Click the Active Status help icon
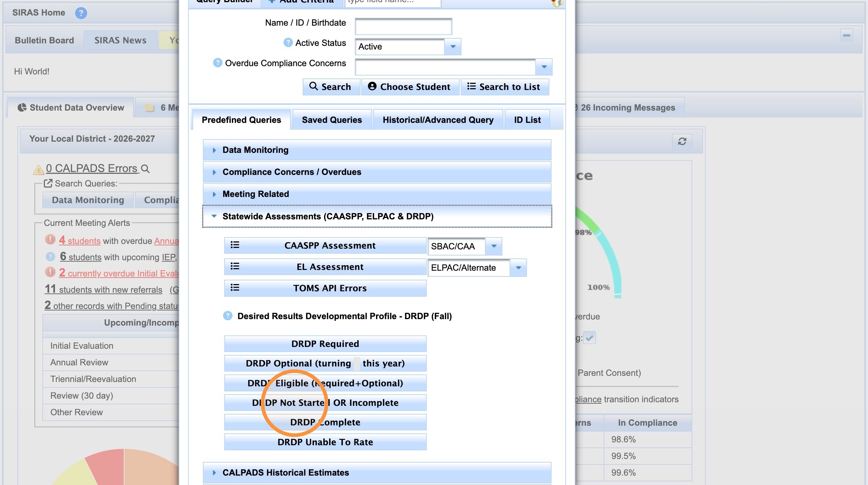The width and height of the screenshot is (868, 485). click(x=288, y=43)
